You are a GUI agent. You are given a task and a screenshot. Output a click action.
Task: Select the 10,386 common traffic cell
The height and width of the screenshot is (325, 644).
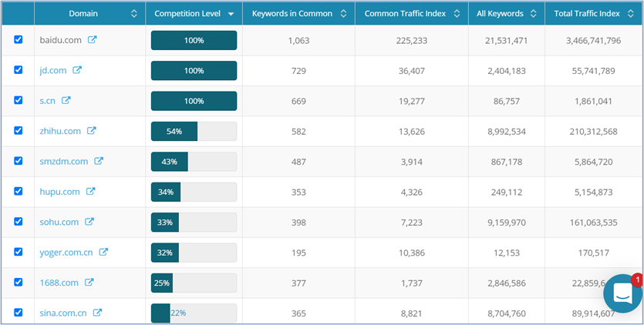point(412,253)
